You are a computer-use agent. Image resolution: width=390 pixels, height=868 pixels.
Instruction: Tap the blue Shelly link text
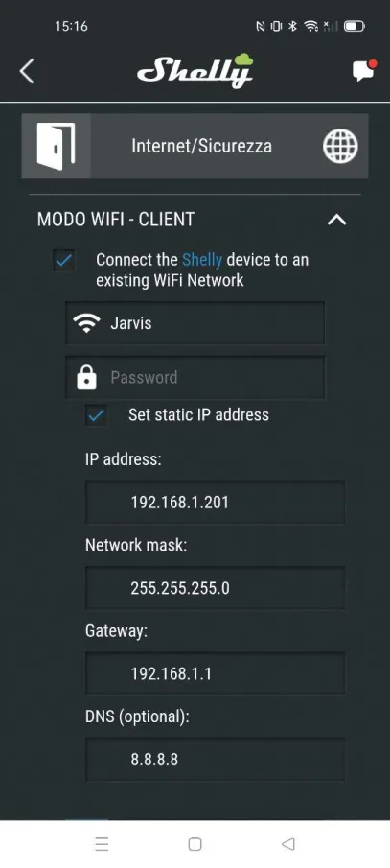coord(202,260)
